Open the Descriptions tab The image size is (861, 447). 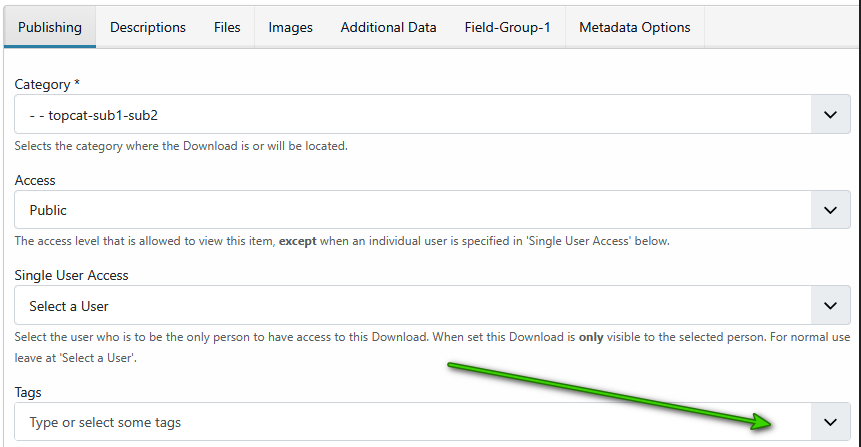148,27
